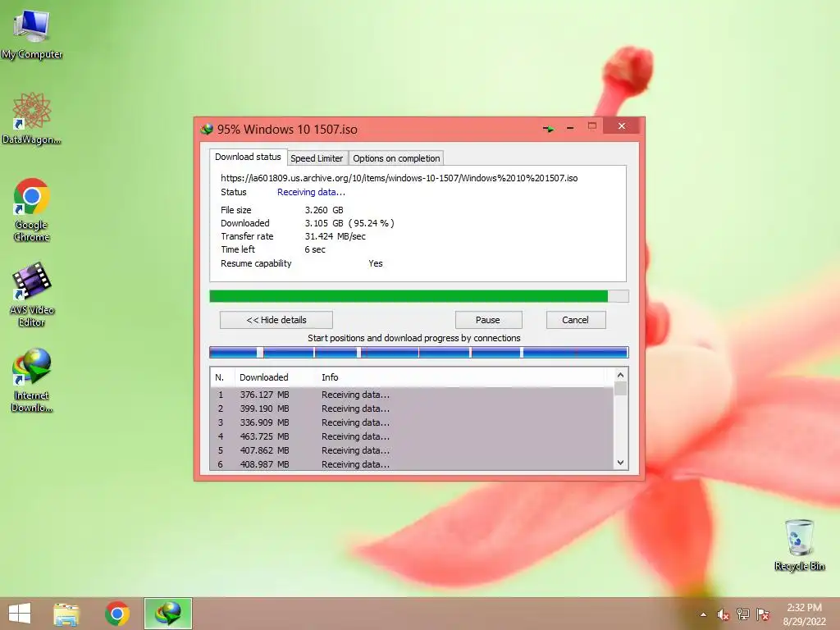Open My Computer desktop icon
Screen dimensions: 840x630
click(x=32, y=33)
